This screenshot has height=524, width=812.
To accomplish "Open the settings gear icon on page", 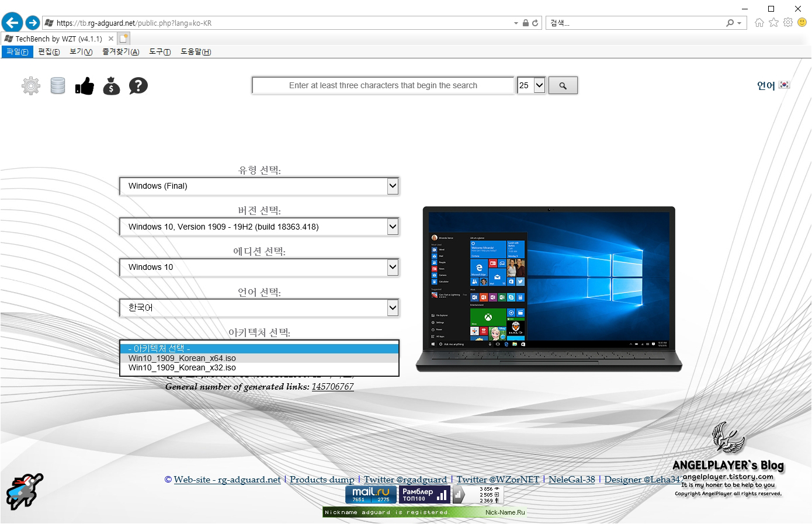I will tap(31, 86).
